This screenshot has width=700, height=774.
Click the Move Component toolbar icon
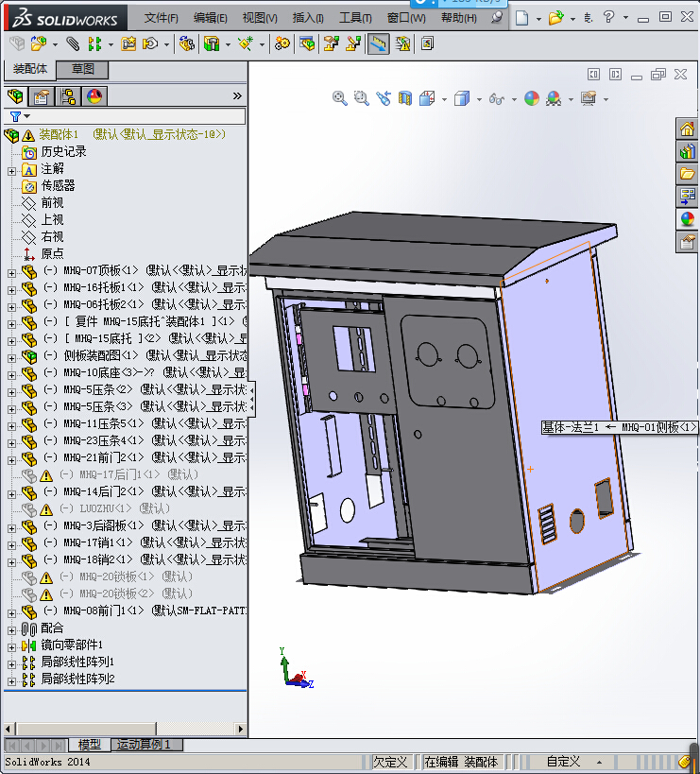click(150, 43)
